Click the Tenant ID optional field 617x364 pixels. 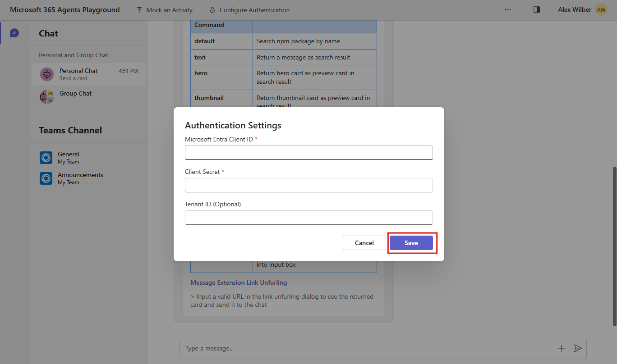tap(308, 218)
